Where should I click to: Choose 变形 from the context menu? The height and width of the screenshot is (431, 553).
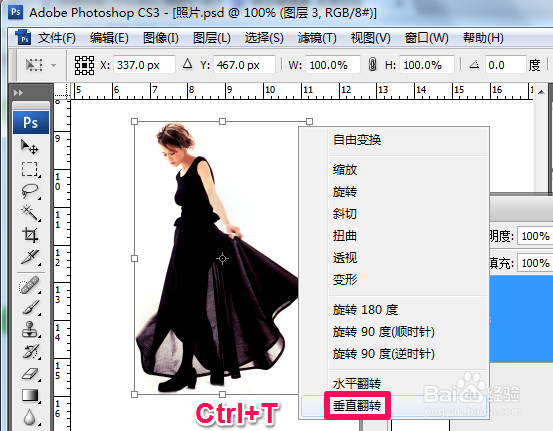coord(394,279)
